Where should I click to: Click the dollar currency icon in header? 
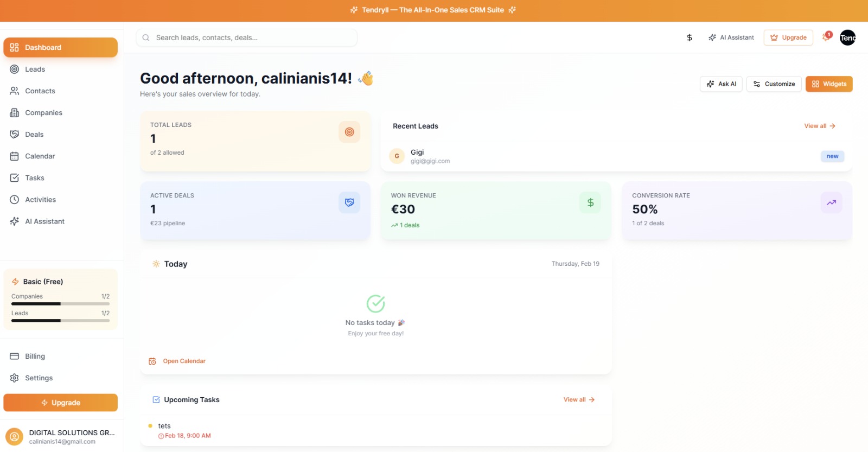(690, 37)
